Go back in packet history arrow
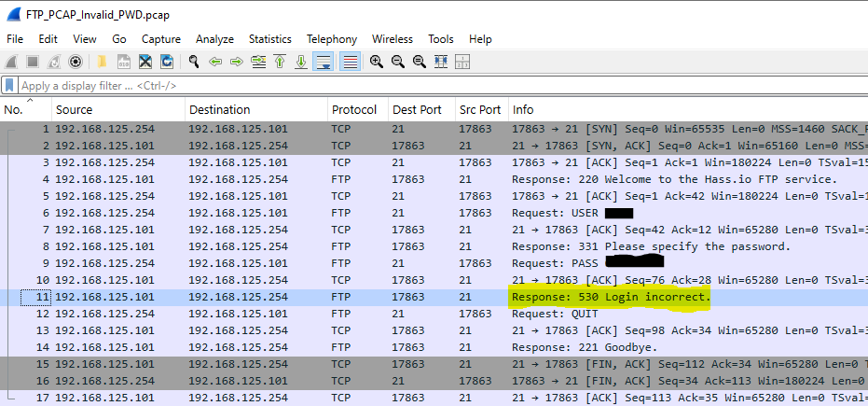 (x=215, y=62)
